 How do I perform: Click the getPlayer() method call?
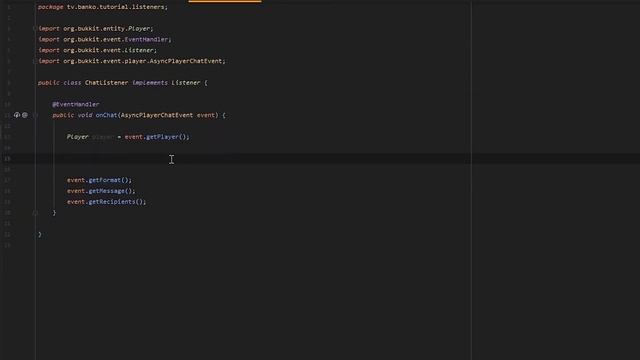click(167, 137)
